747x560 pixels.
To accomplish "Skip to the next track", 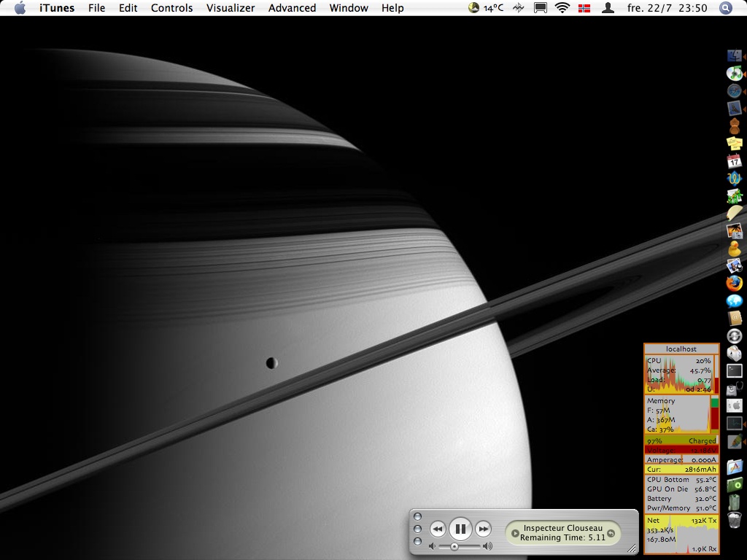I will click(483, 529).
